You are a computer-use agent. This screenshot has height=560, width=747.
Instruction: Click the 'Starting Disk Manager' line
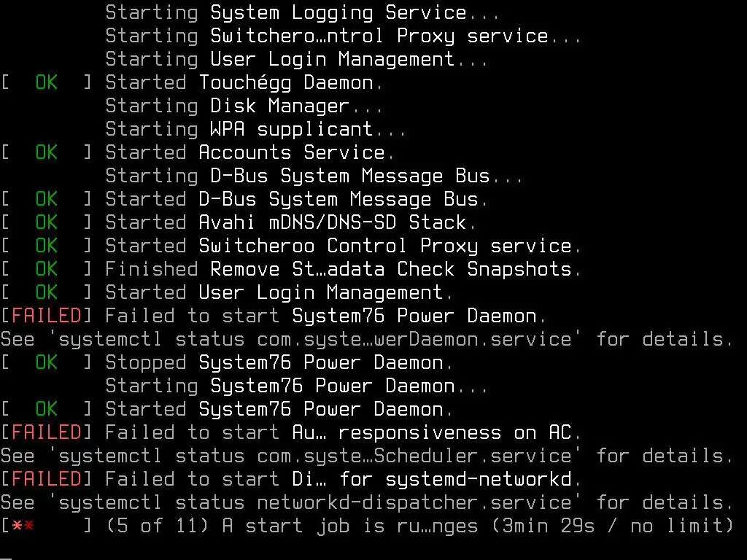point(244,106)
